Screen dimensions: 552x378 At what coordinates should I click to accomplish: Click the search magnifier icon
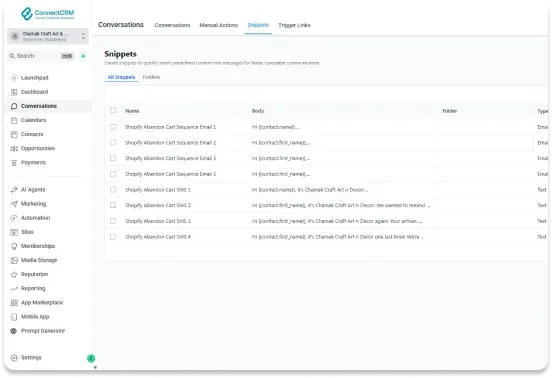12,56
